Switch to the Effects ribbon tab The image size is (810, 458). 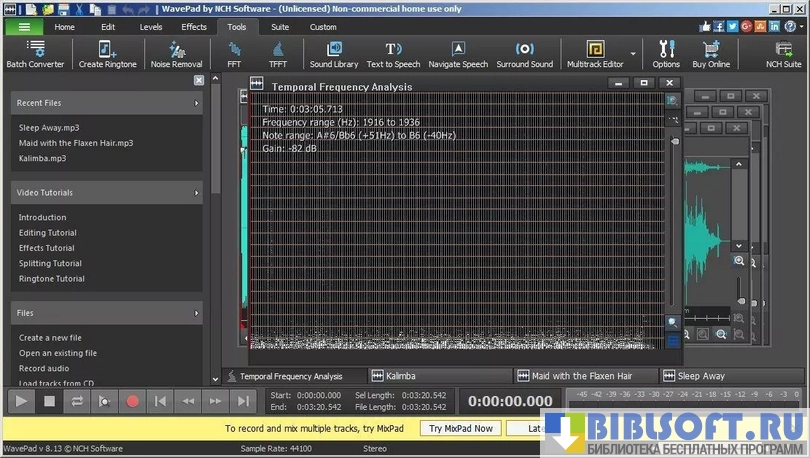point(194,27)
